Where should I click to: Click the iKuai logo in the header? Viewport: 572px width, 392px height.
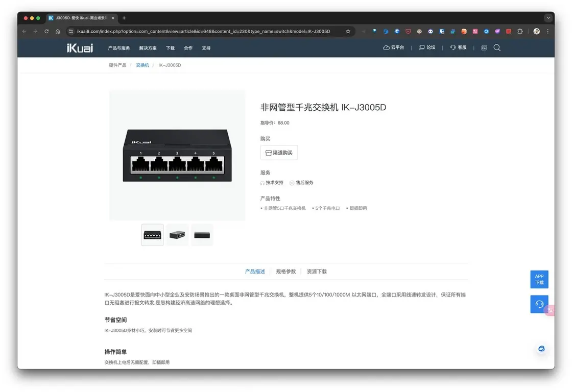click(80, 48)
